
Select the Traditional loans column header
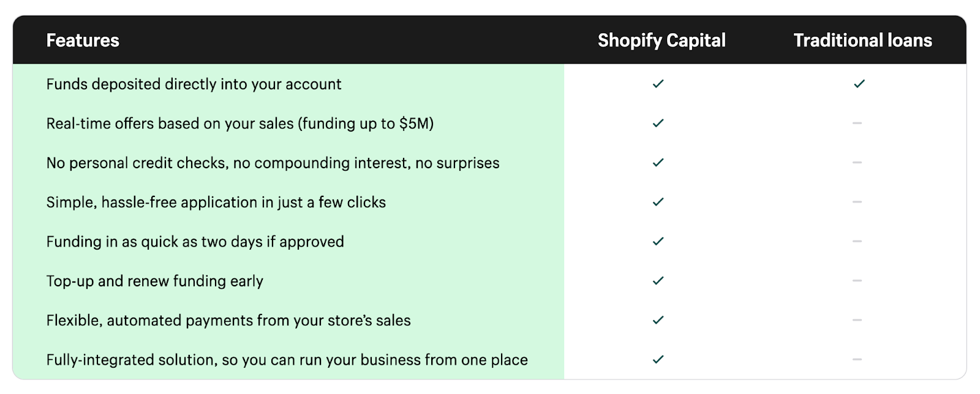coord(862,40)
